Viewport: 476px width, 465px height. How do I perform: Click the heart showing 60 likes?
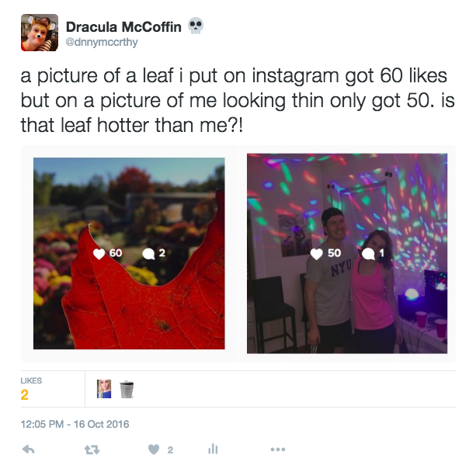click(x=99, y=254)
